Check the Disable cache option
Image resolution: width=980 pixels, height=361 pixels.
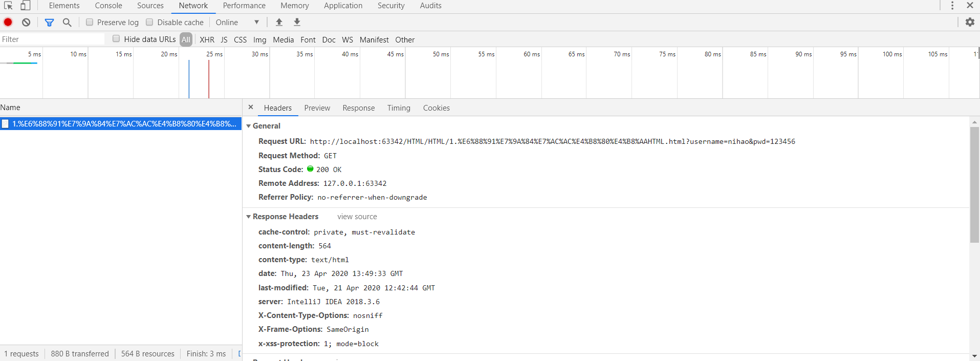(x=149, y=22)
